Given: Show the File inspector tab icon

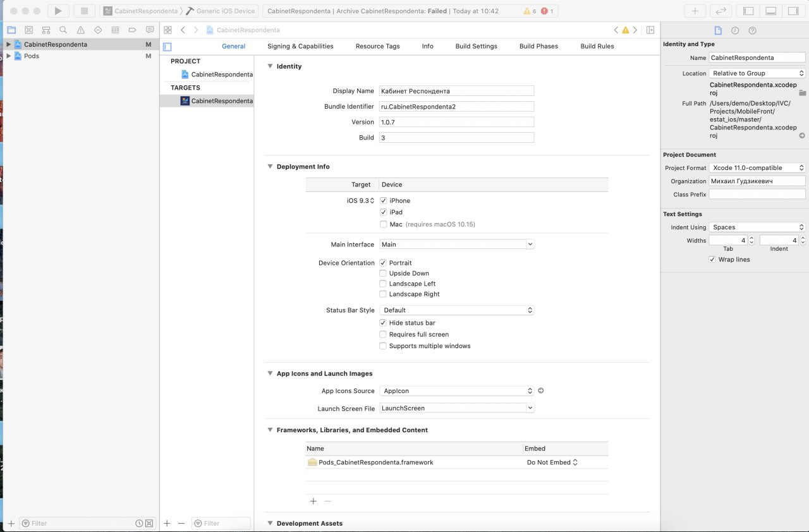Looking at the screenshot, I should click(718, 30).
